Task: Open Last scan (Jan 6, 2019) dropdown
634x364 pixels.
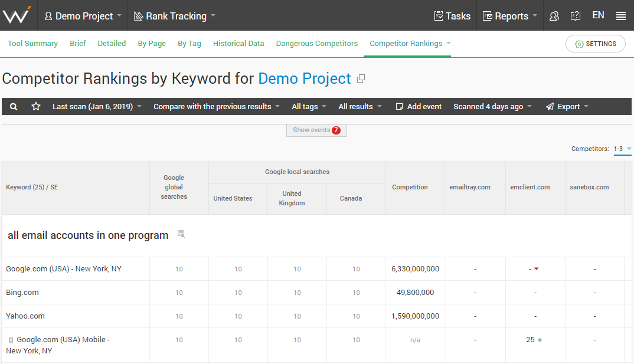Action: 97,107
